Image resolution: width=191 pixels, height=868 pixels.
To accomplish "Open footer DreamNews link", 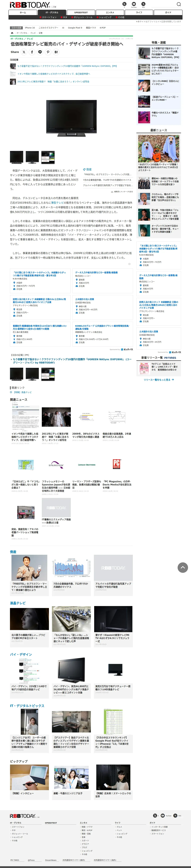I will coord(51,860).
